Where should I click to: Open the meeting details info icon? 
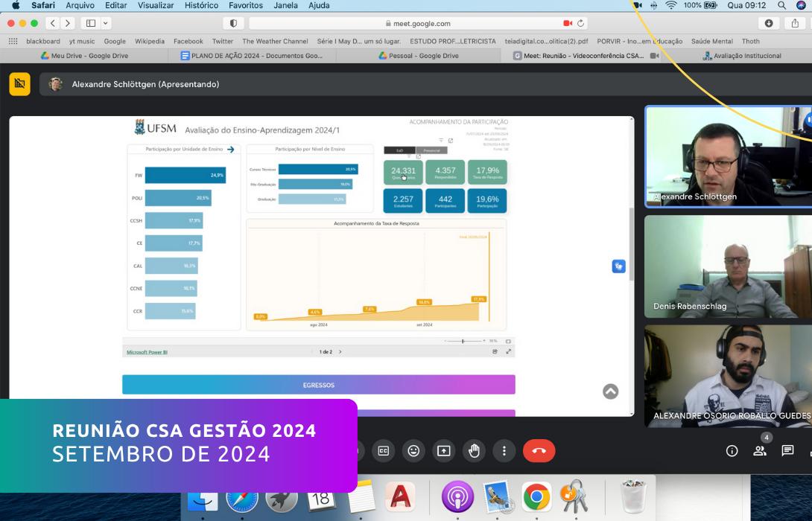tap(732, 450)
